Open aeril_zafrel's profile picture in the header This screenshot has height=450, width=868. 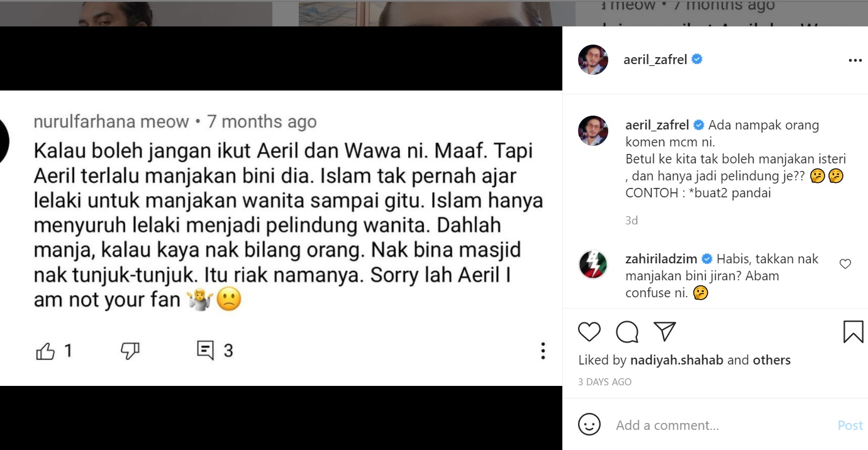tap(593, 60)
